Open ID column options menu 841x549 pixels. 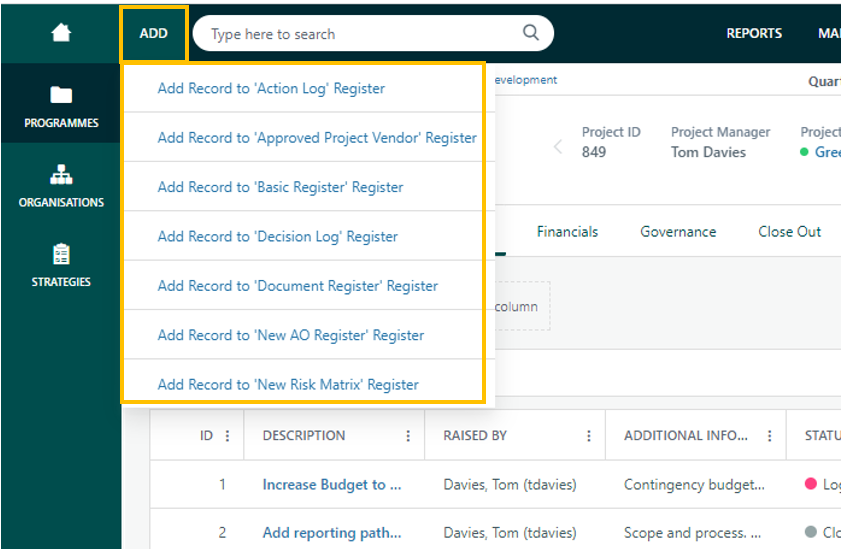point(227,435)
